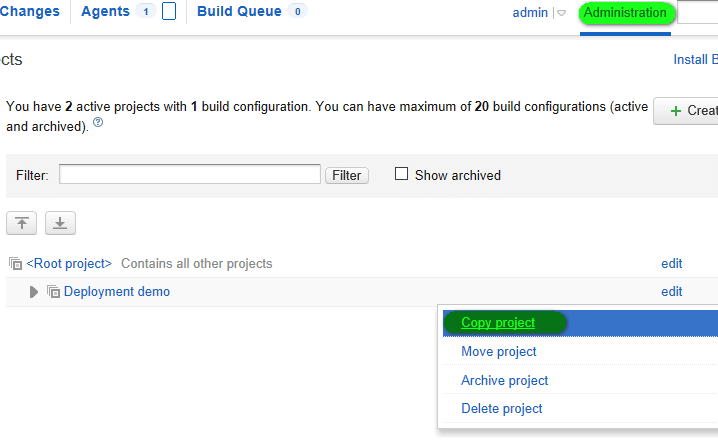Click the help question mark icon
Image resolution: width=718 pixels, height=442 pixels.
(x=98, y=125)
